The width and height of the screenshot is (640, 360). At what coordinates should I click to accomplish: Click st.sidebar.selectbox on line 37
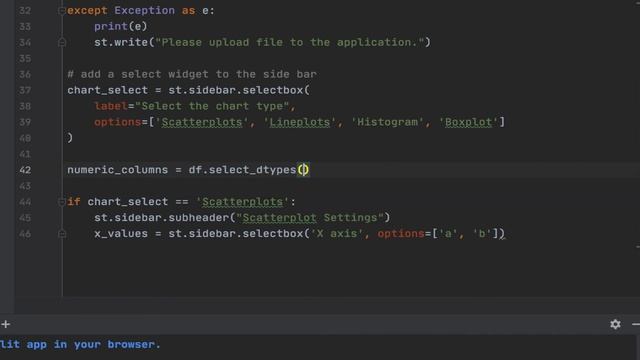(x=236, y=90)
